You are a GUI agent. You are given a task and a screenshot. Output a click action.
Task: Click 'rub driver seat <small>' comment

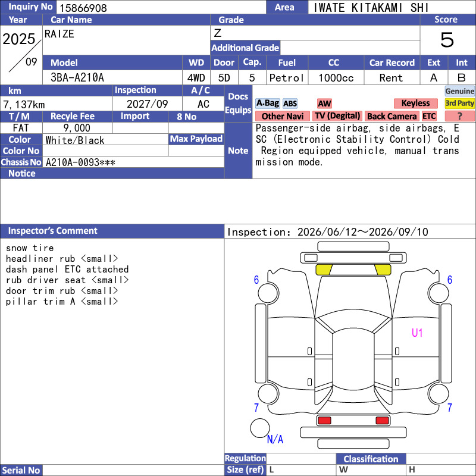pyautogui.click(x=67, y=280)
